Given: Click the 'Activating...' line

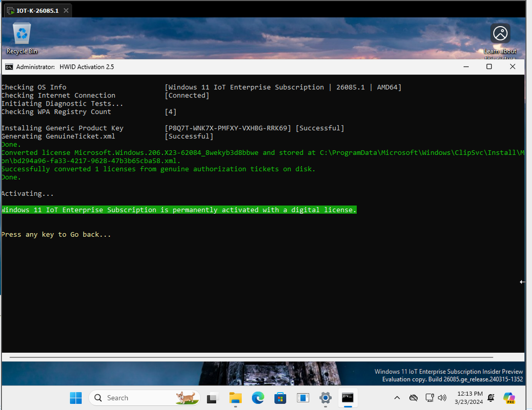Looking at the screenshot, I should [x=28, y=193].
